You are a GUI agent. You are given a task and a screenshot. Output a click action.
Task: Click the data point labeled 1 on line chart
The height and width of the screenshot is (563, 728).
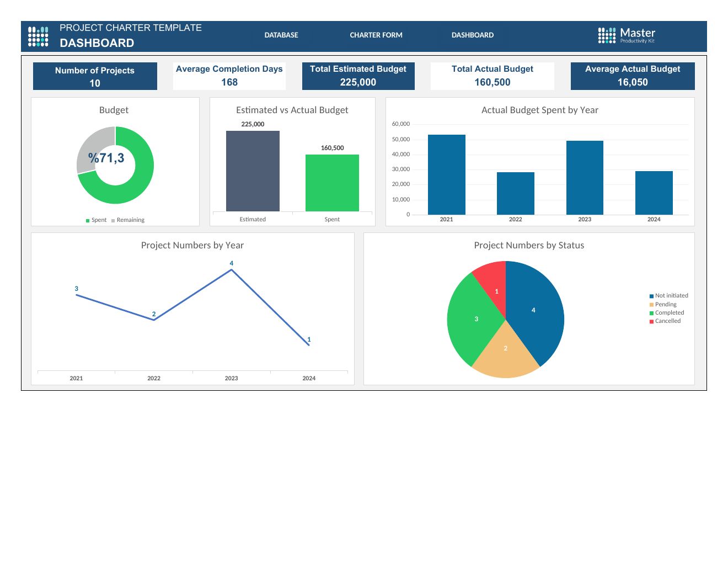point(309,346)
